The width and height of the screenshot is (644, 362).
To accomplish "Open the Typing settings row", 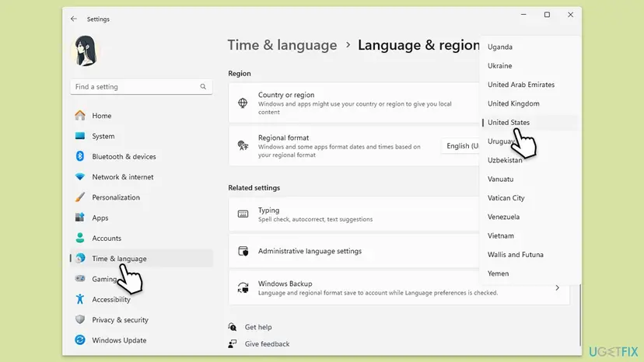I will [354, 214].
